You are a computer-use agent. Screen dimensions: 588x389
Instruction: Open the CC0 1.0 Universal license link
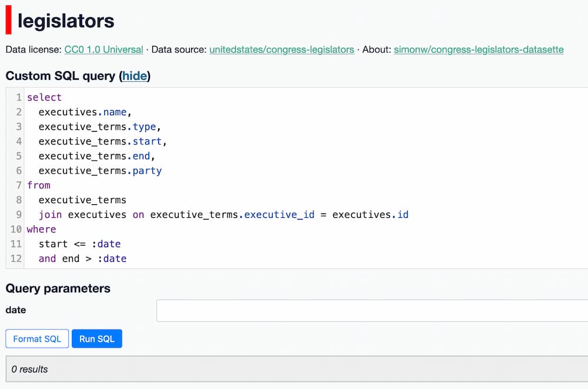pos(103,49)
